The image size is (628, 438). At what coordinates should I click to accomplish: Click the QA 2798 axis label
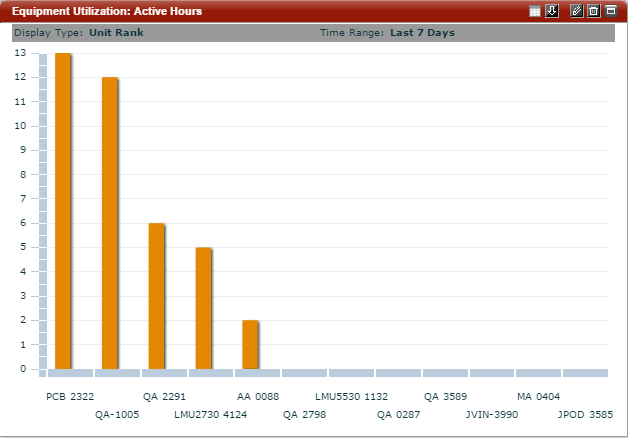coord(304,415)
